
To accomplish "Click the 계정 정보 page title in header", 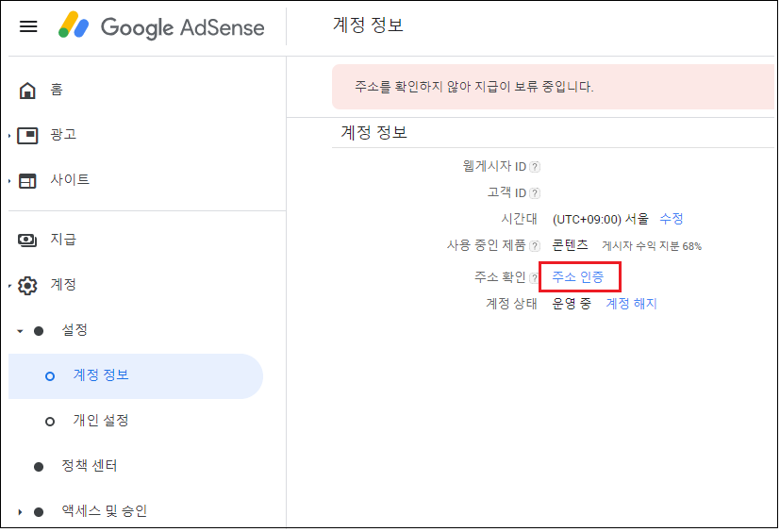I will (x=368, y=25).
